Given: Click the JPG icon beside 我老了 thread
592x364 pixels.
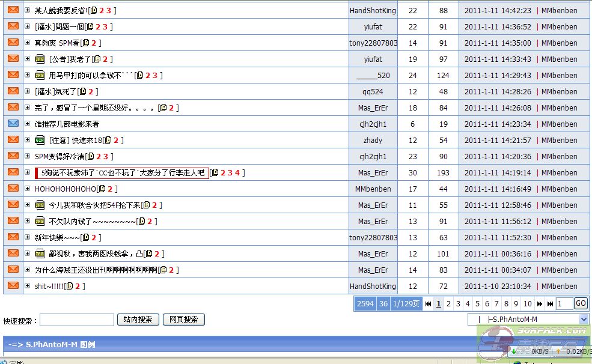Looking at the screenshot, I should pos(40,59).
